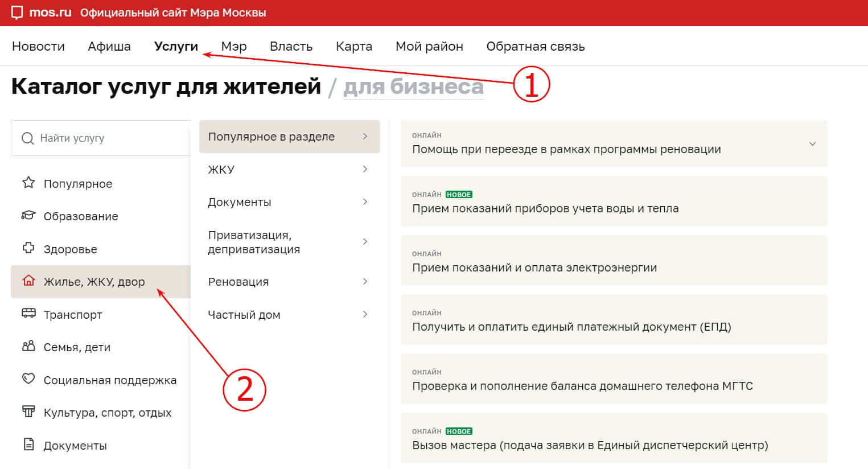Click the document icon in the left sidebar
The height and width of the screenshot is (469, 868).
click(x=28, y=445)
